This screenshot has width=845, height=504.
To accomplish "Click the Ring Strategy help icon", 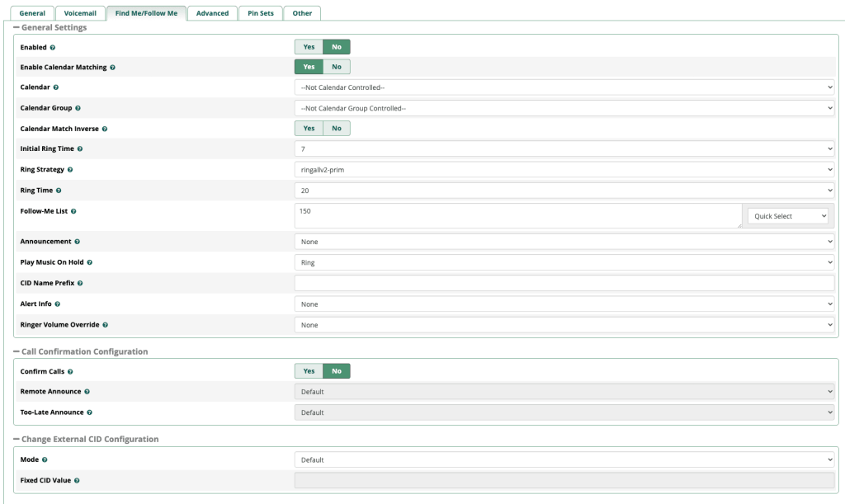I will pos(70,170).
